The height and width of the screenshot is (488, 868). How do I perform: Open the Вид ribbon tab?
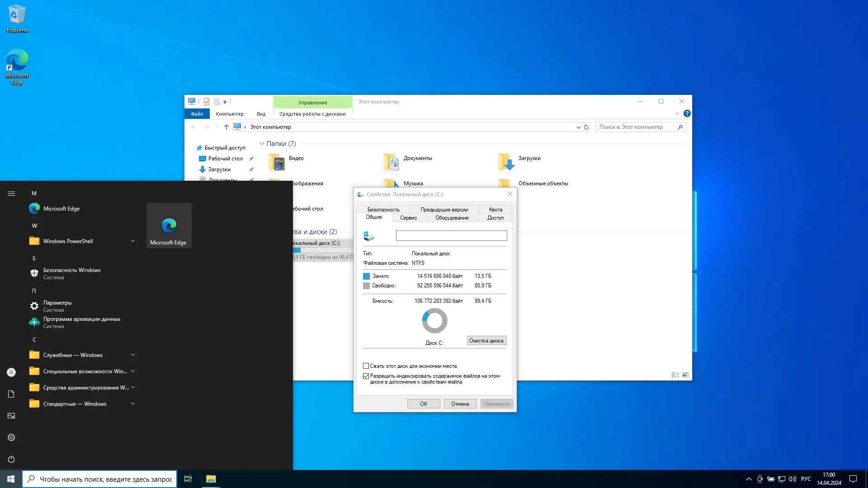click(261, 114)
